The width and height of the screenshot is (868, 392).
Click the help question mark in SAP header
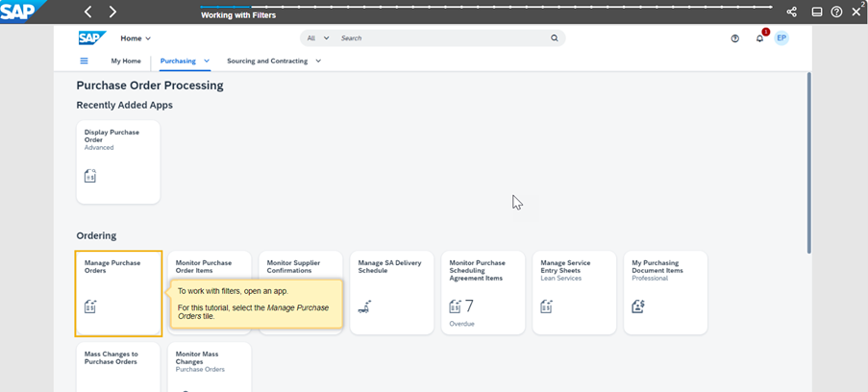pyautogui.click(x=735, y=38)
